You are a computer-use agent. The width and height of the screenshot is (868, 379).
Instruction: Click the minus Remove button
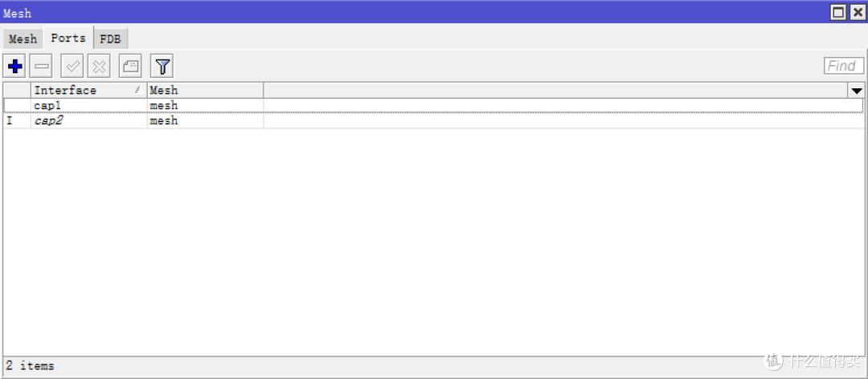pos(41,67)
